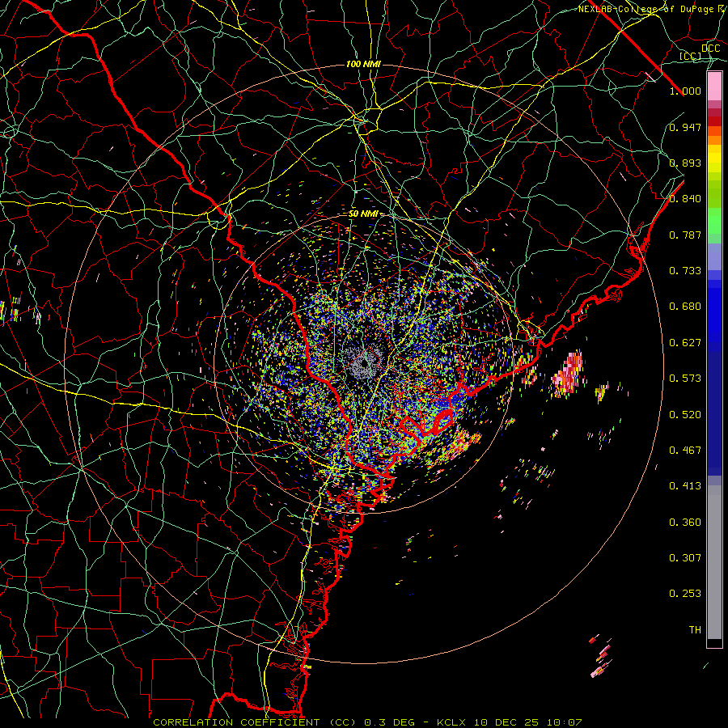Click the DCC label above the color bar

click(710, 49)
